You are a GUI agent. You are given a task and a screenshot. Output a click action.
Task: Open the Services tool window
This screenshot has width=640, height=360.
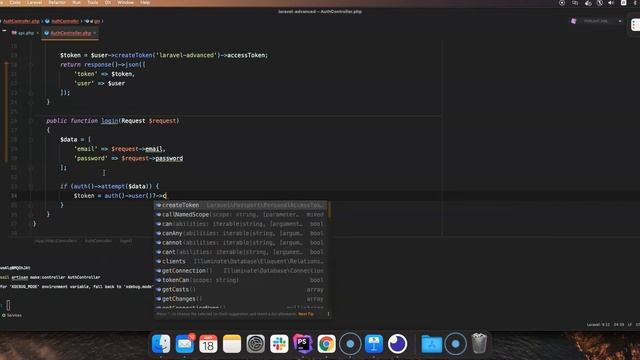[12, 316]
